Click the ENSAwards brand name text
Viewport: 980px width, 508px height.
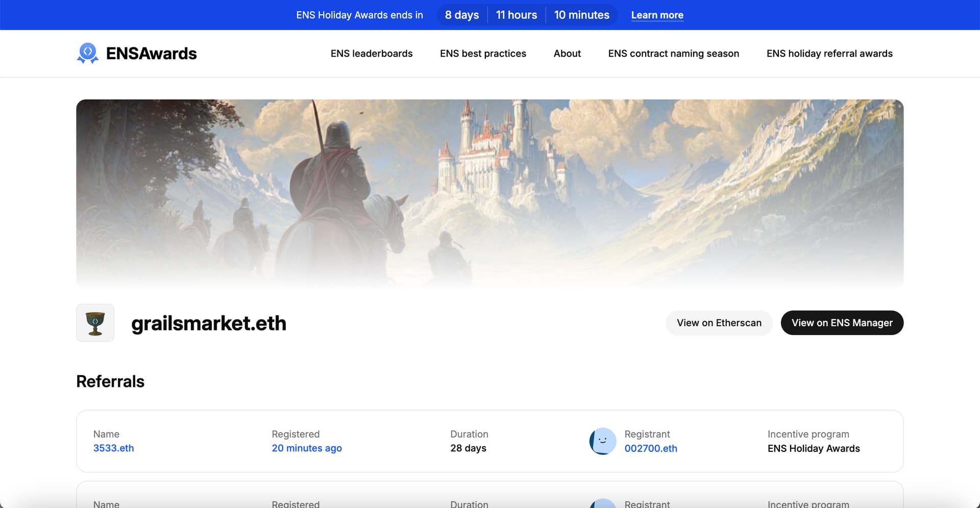[x=151, y=54]
